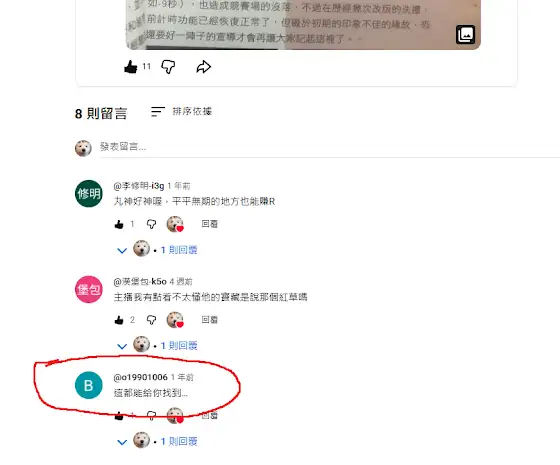
Task: Reply to the 李修明 comment
Action: [210, 224]
